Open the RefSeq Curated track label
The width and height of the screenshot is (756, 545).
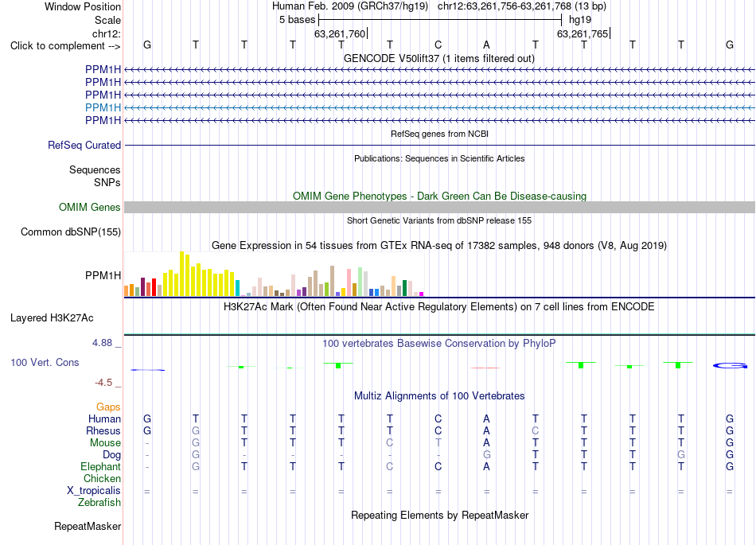point(84,145)
